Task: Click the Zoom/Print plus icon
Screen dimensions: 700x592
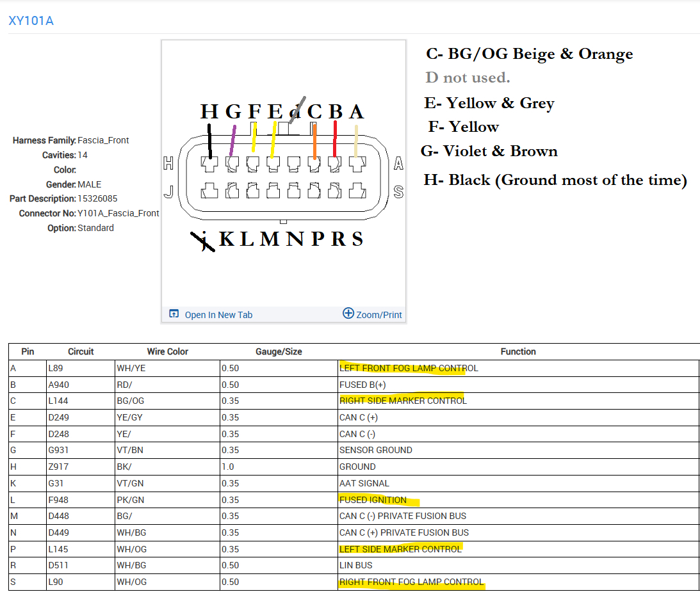Action: pyautogui.click(x=348, y=314)
